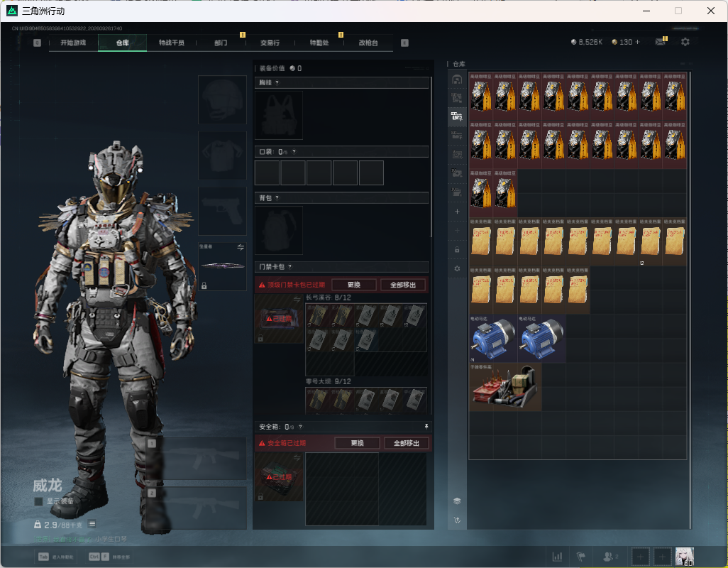Click the Q key icon left of tabs
728x568 pixels.
[x=37, y=43]
